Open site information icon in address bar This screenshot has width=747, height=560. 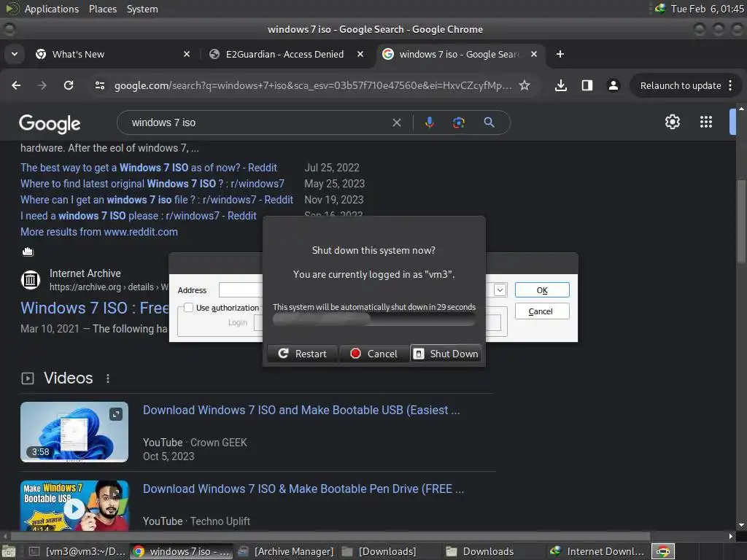(100, 85)
